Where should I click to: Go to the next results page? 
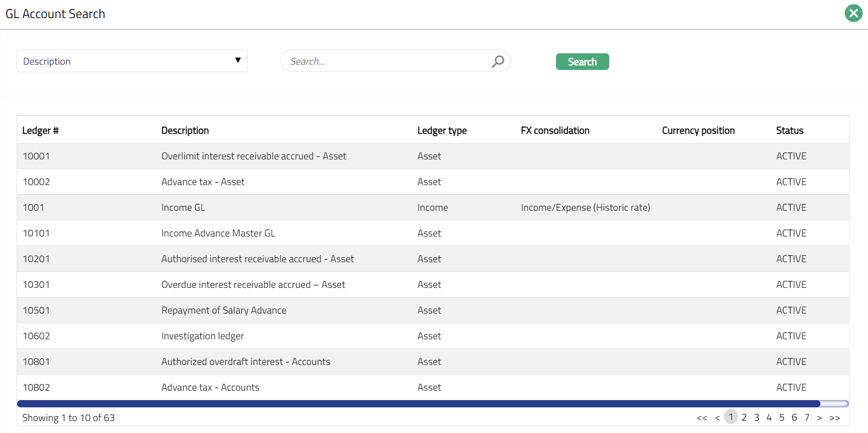[819, 418]
